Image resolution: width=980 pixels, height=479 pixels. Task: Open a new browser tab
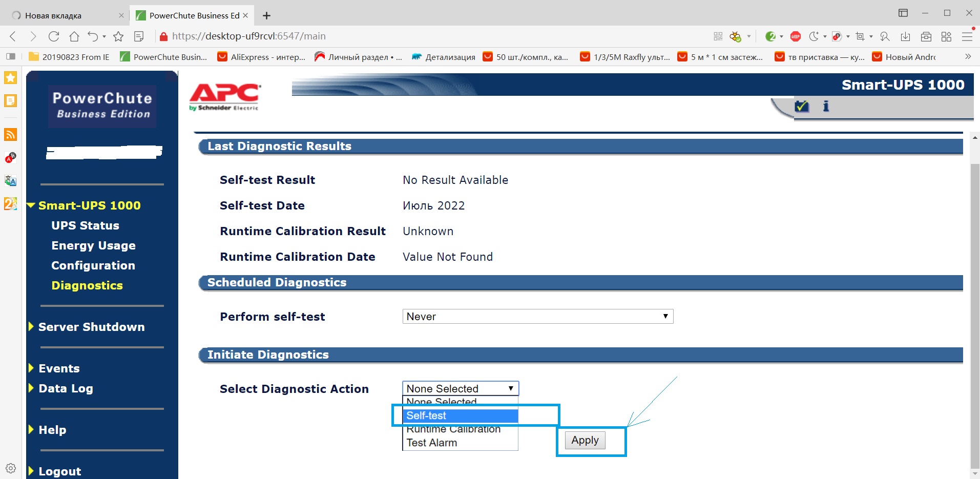coord(266,15)
